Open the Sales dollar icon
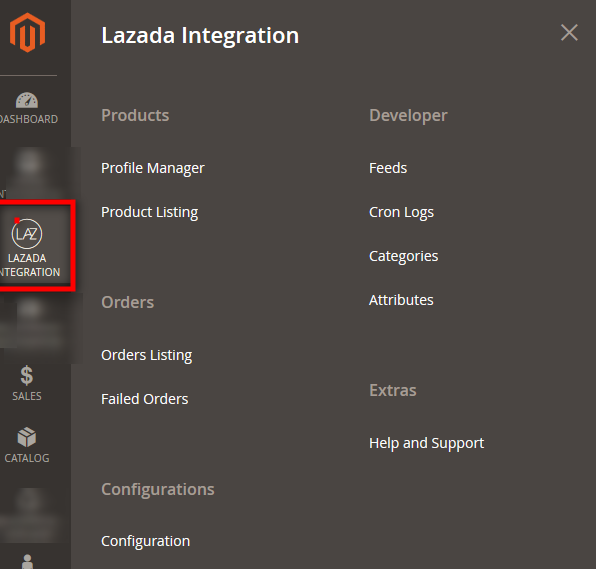596x569 pixels. pos(27,375)
